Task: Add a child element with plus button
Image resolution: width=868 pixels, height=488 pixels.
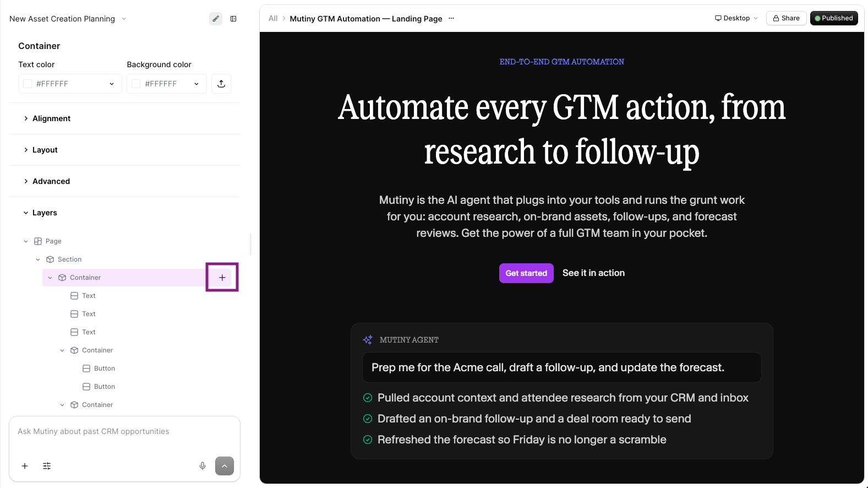Action: click(222, 278)
